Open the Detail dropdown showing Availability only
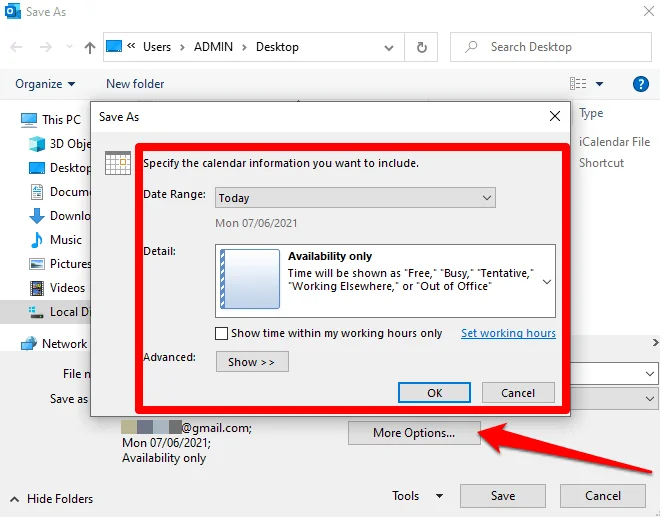This screenshot has height=517, width=660. pos(385,281)
